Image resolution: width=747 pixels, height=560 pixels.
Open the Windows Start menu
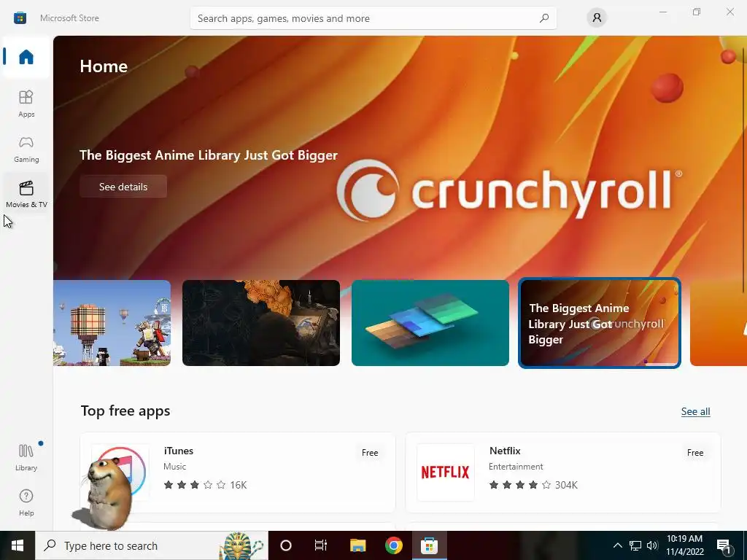coord(18,545)
